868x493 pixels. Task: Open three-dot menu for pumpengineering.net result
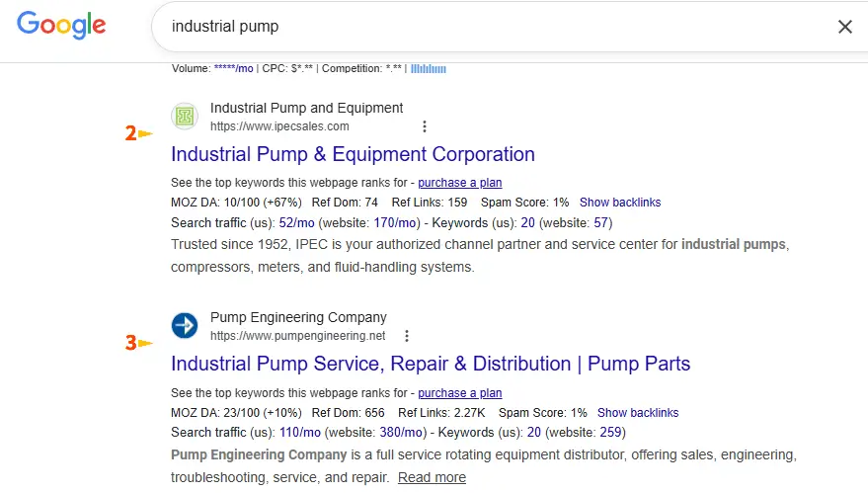coord(407,336)
